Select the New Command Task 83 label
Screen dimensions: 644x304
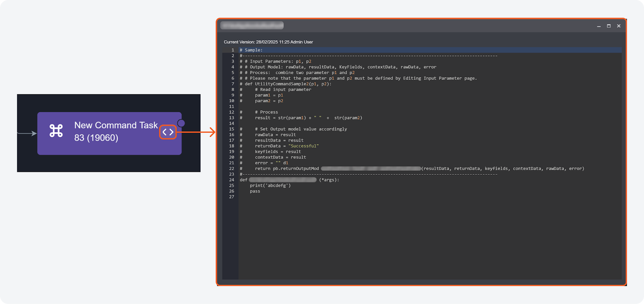pos(116,131)
